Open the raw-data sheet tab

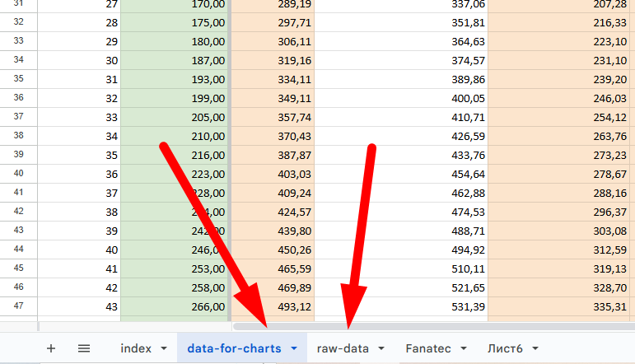(x=343, y=348)
